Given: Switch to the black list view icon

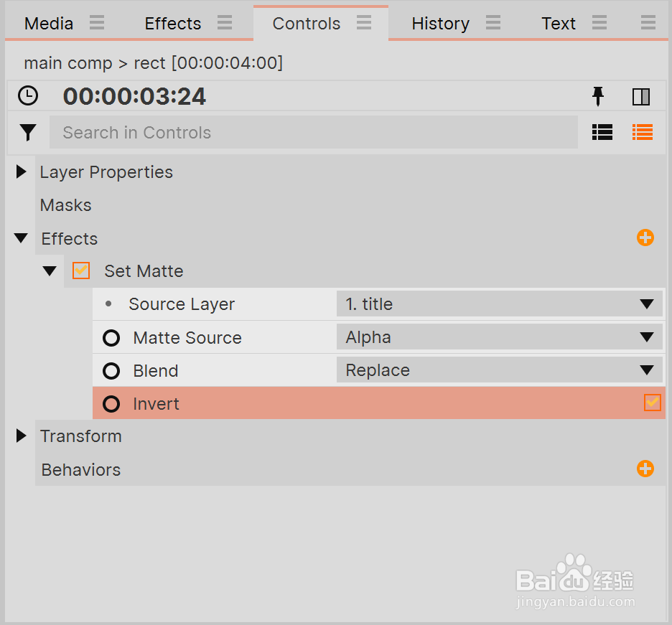Looking at the screenshot, I should coord(602,132).
